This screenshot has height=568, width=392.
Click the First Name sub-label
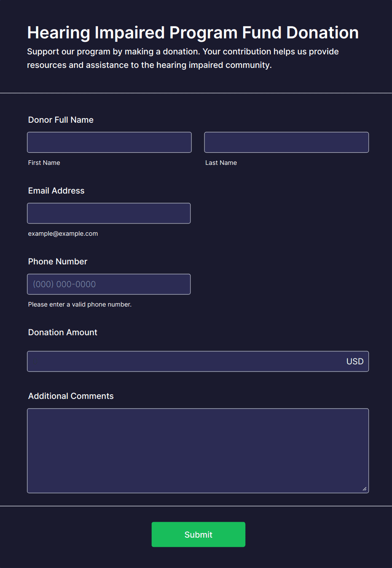pos(44,163)
